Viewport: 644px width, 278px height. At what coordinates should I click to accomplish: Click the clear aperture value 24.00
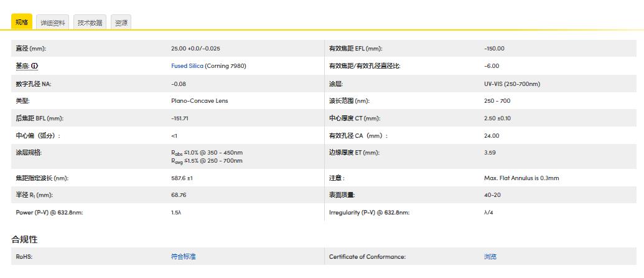point(492,136)
